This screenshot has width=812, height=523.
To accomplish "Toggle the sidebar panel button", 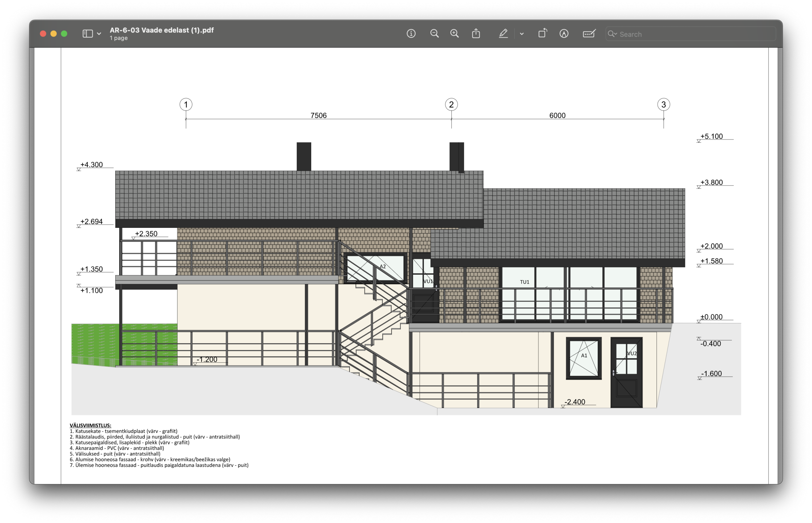I will coord(88,33).
